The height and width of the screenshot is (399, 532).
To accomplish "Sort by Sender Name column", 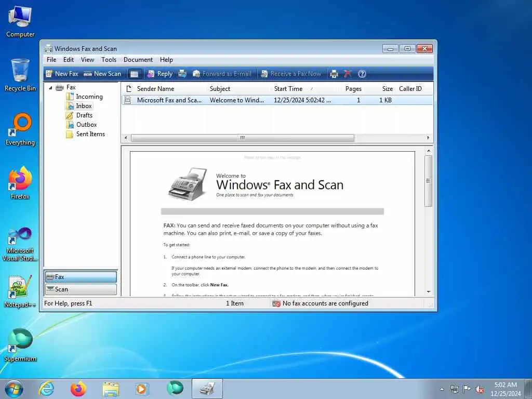I will pyautogui.click(x=170, y=89).
